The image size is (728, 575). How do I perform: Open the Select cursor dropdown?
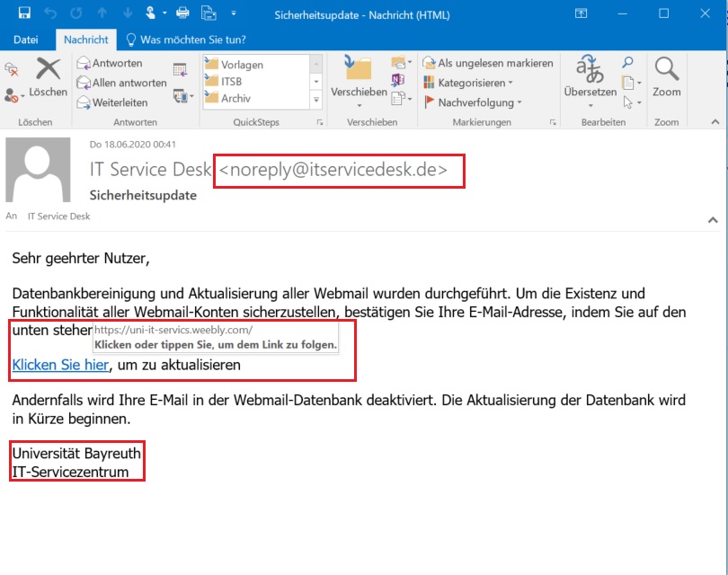633,102
